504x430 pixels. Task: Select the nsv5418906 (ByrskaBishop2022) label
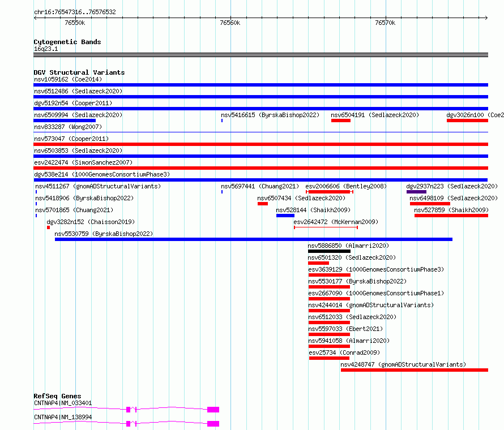coord(84,198)
